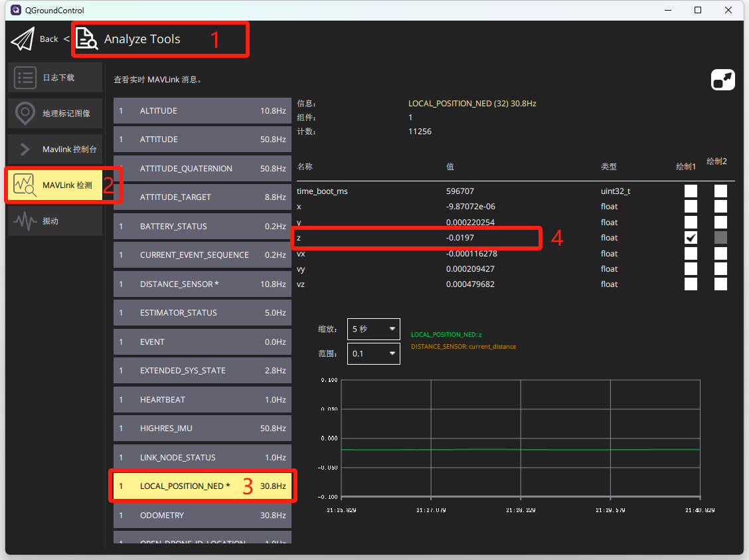Click the Back label

tap(48, 39)
